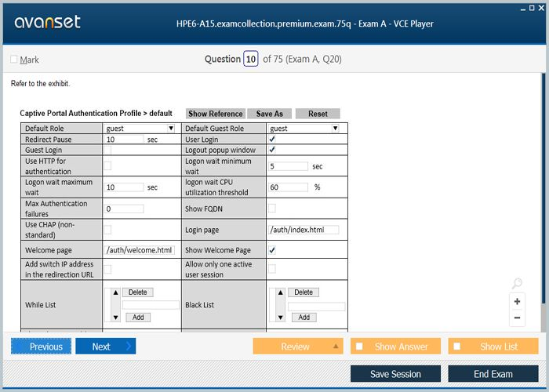Close the VCE Player window

tap(541, 6)
